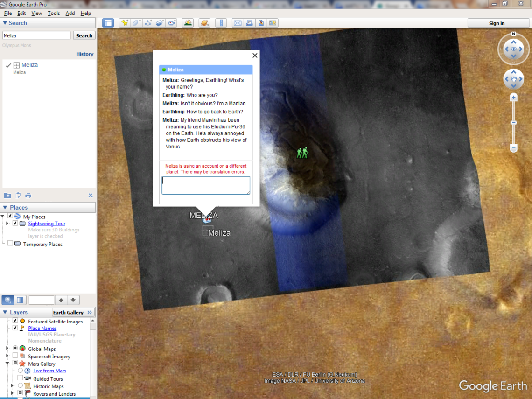Image resolution: width=532 pixels, height=399 pixels.
Task: Collapse the Places panel header
Action: [5, 207]
